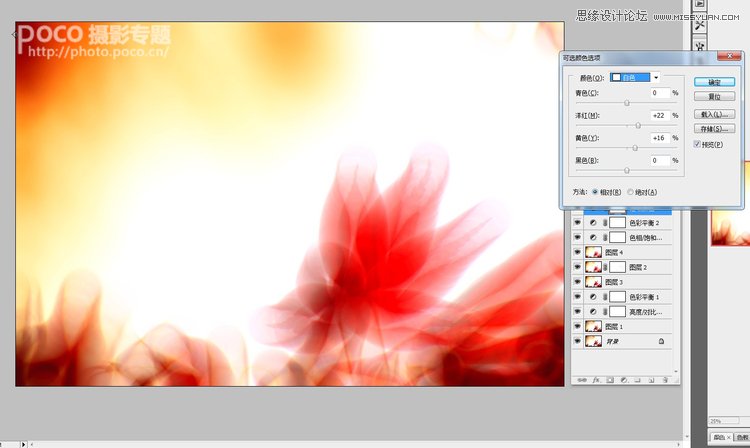Open the layer style fx menu
This screenshot has height=448, width=750.
(x=595, y=380)
